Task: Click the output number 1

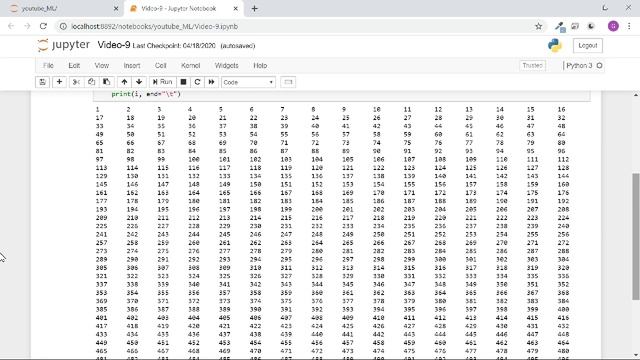Action: pyautogui.click(x=98, y=109)
